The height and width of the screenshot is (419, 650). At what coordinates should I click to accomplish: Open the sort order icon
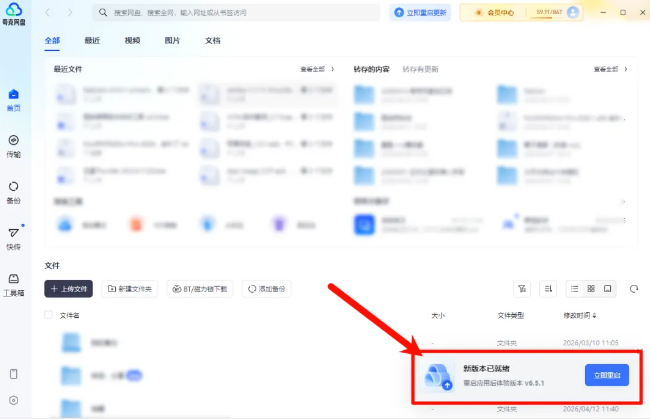548,289
